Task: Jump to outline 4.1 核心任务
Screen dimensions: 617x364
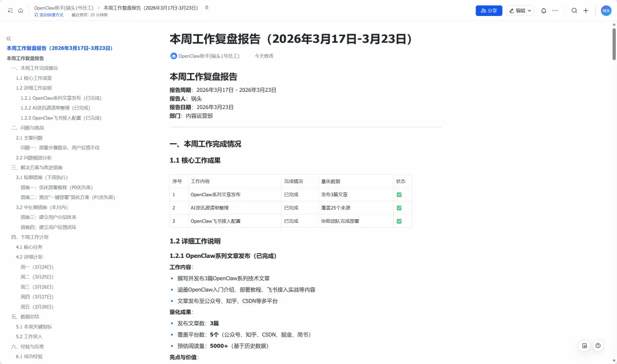Action: [x=29, y=247]
